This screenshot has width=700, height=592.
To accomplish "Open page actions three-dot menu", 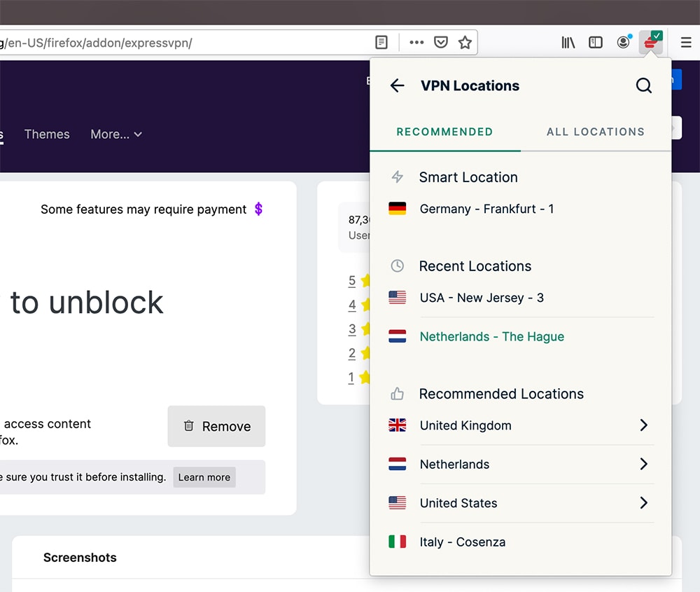I will (416, 43).
